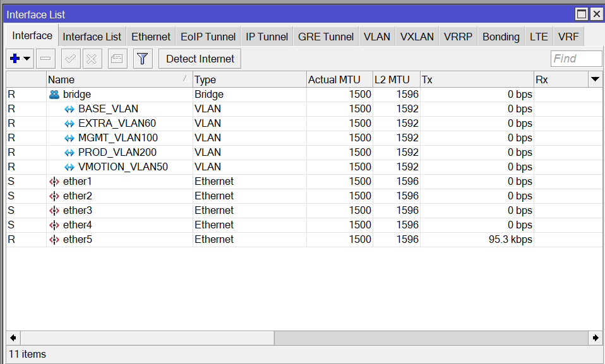605x364 pixels.
Task: Click the ether1 interface icon
Action: 54,182
